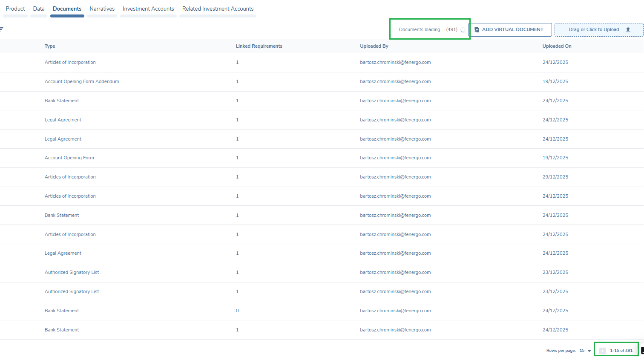The image size is (644, 357).
Task: Go to Related Investment Accounts tab
Action: pyautogui.click(x=218, y=9)
